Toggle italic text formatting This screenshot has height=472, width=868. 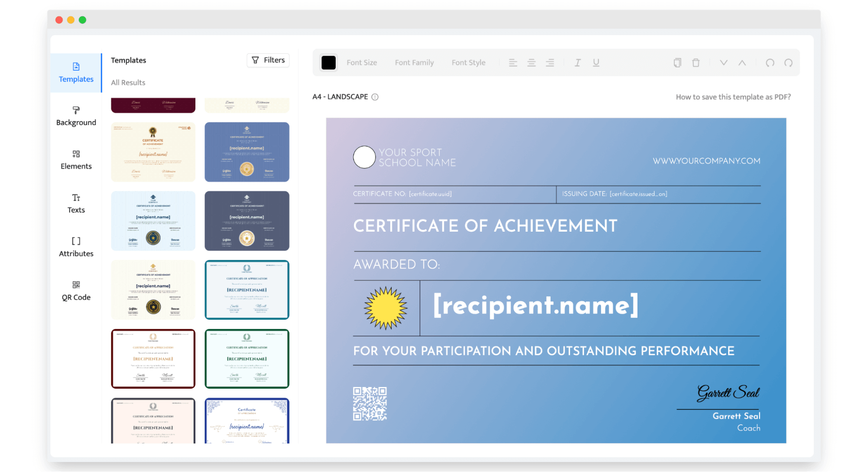coord(578,63)
